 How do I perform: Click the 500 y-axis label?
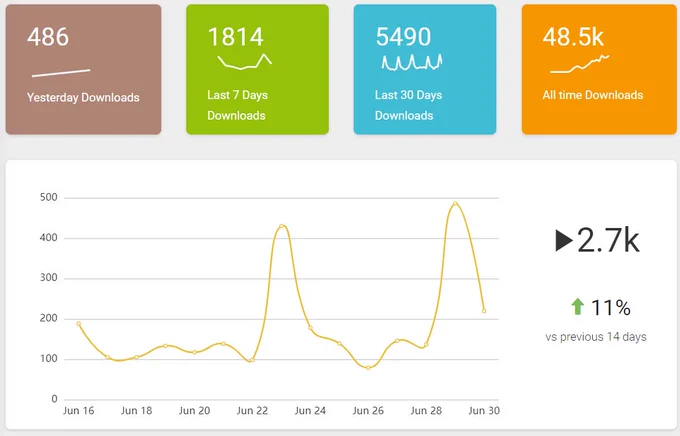tap(49, 197)
